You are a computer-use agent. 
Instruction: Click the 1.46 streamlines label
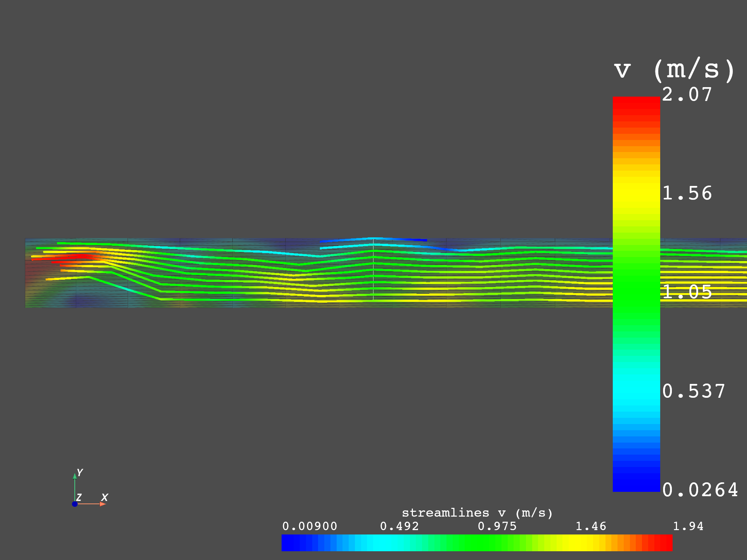591,526
